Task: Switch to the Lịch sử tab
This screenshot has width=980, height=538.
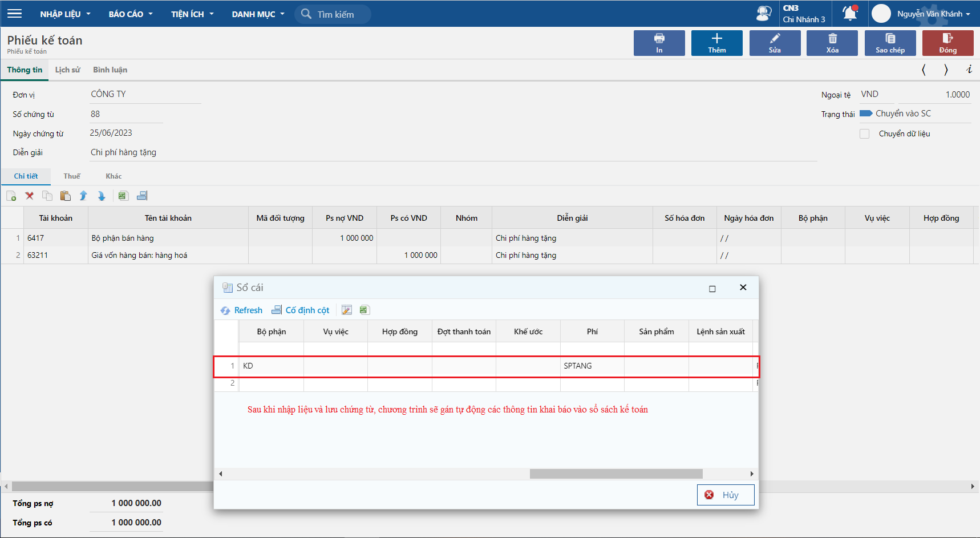Action: point(67,70)
